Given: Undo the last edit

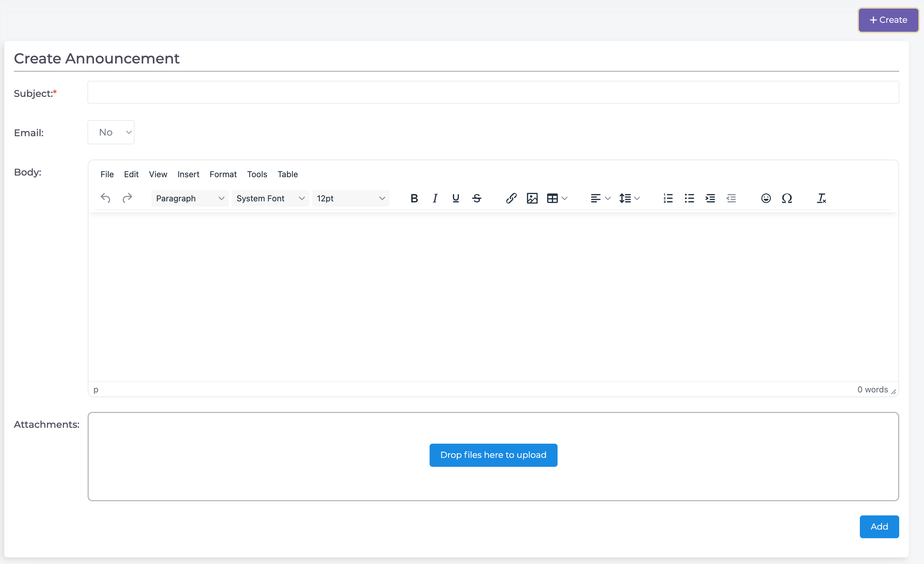Looking at the screenshot, I should 106,198.
